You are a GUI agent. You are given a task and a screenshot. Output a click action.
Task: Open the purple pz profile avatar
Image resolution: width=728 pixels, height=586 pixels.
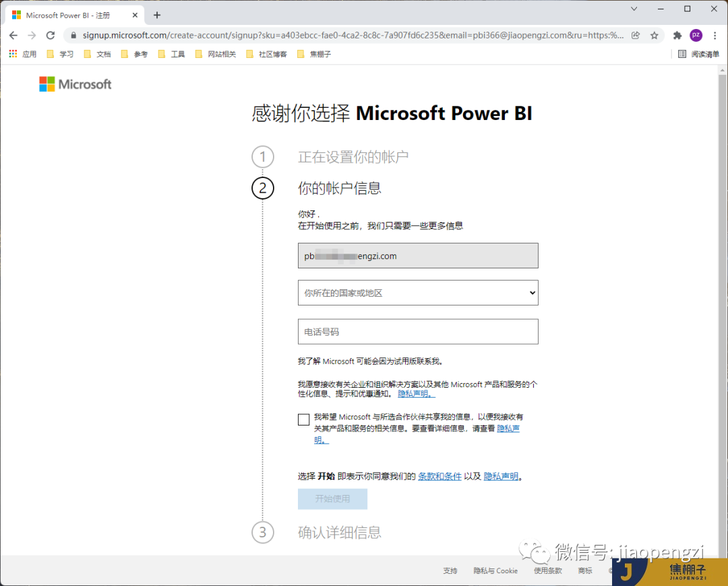[696, 35]
